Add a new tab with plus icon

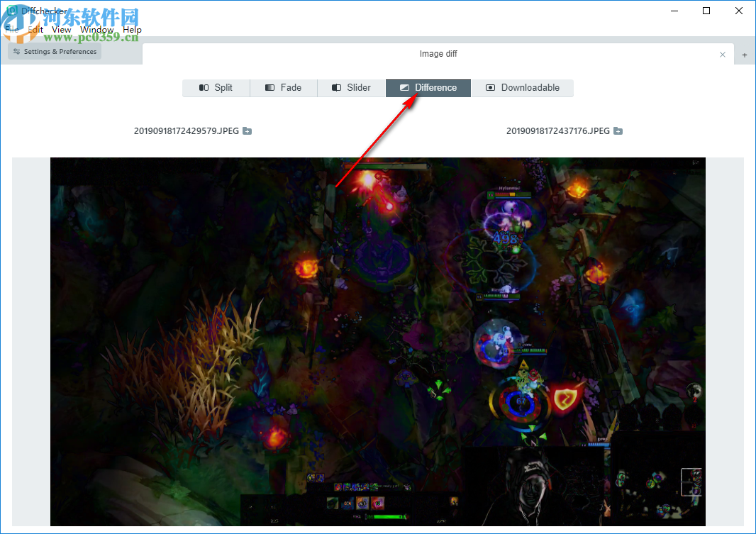(x=745, y=55)
